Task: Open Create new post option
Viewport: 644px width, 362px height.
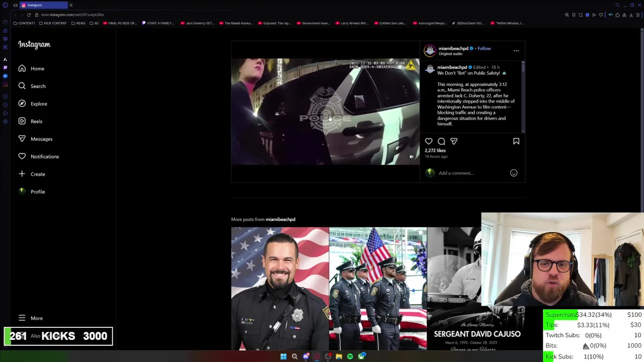Action: [x=32, y=174]
